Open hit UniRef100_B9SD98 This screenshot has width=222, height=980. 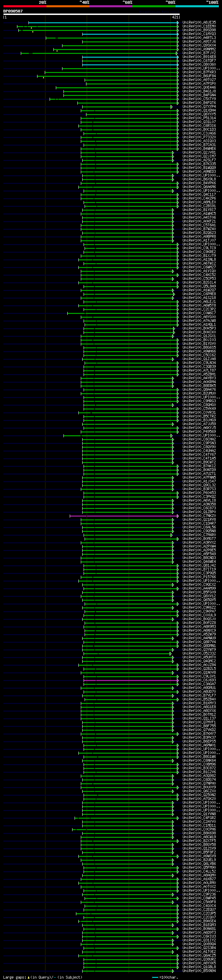tap(199, 30)
